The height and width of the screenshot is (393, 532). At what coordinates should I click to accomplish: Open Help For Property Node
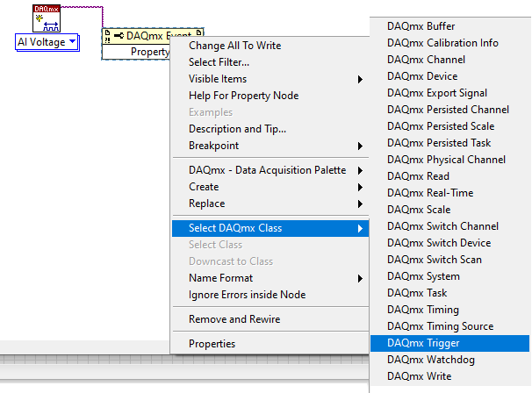270,96
